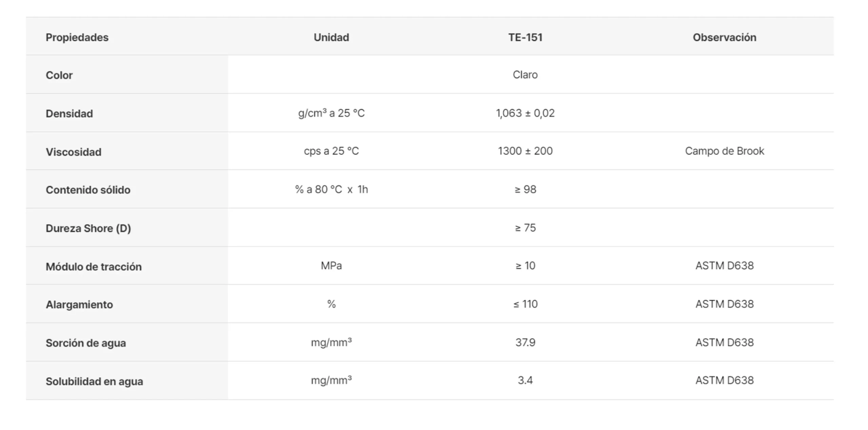The width and height of the screenshot is (868, 430).
Task: Click the TE-151 column header
Action: pos(525,37)
